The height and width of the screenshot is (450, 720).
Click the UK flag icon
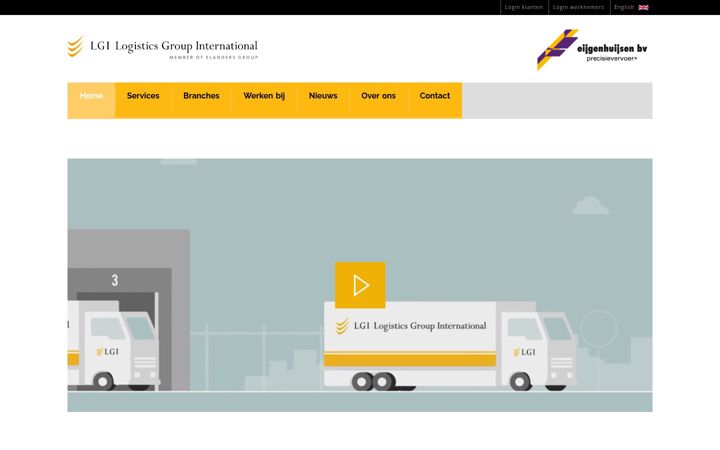pos(643,7)
